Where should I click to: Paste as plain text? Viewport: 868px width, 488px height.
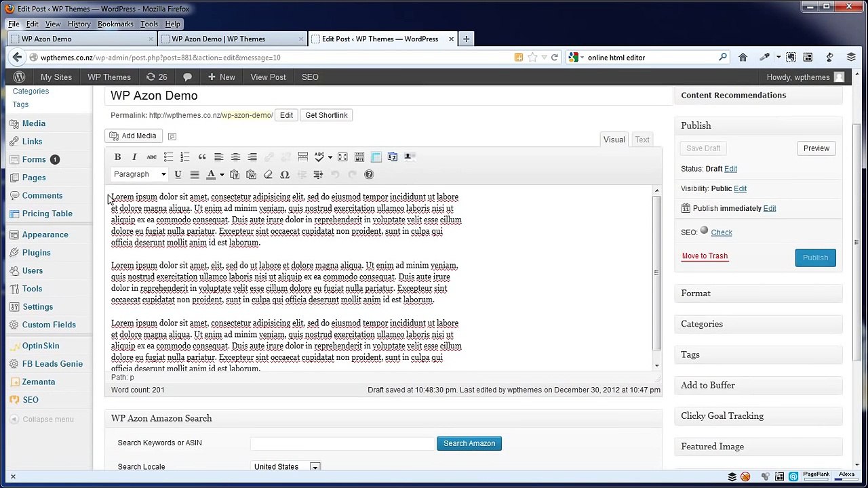pyautogui.click(x=235, y=174)
